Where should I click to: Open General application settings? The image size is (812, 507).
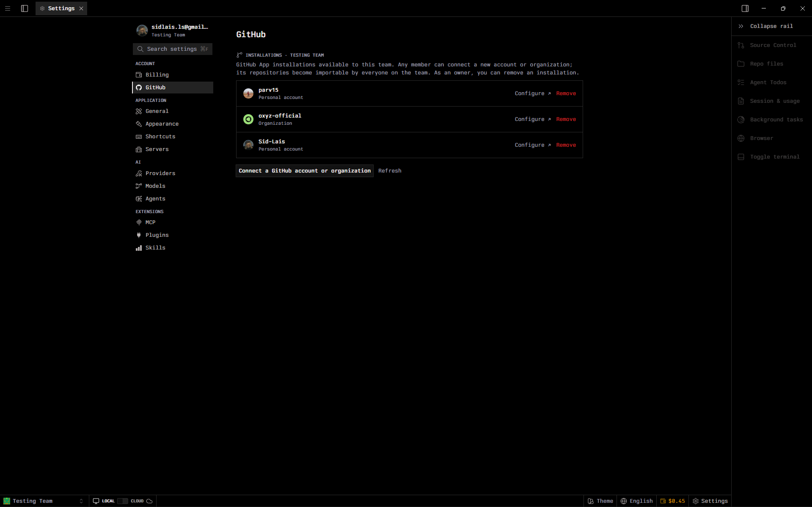click(173, 111)
